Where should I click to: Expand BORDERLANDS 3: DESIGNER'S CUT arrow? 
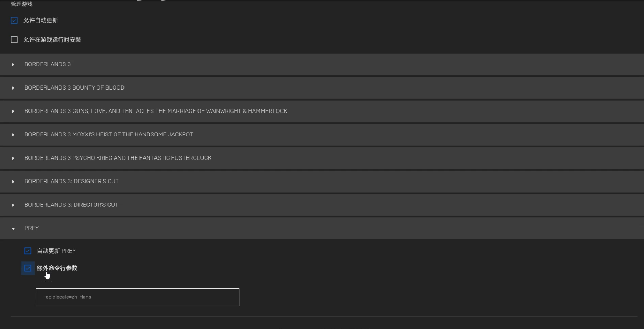(13, 182)
